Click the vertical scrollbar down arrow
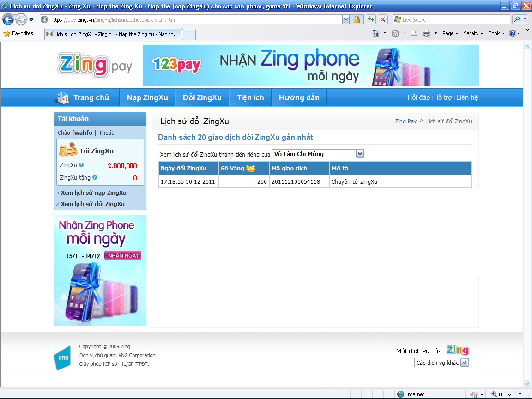Image resolution: width=532 pixels, height=399 pixels. [527, 384]
